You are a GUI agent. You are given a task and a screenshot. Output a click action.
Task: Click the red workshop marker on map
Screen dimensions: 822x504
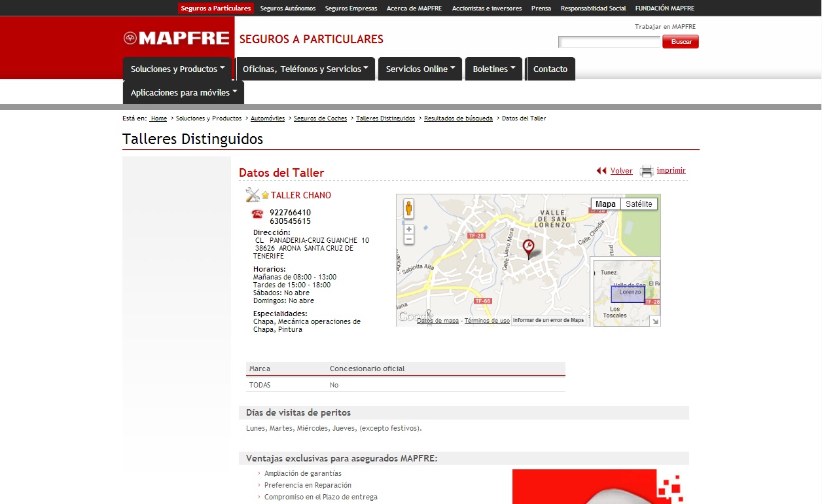(528, 247)
